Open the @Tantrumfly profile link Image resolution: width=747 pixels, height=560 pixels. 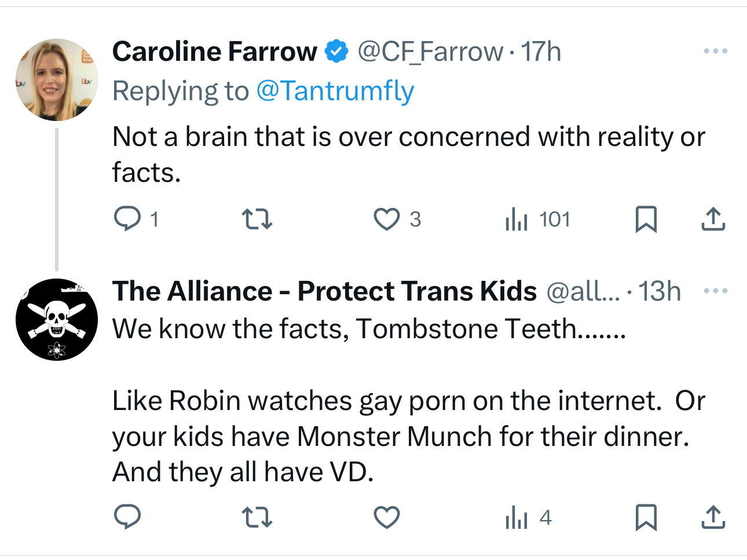335,91
